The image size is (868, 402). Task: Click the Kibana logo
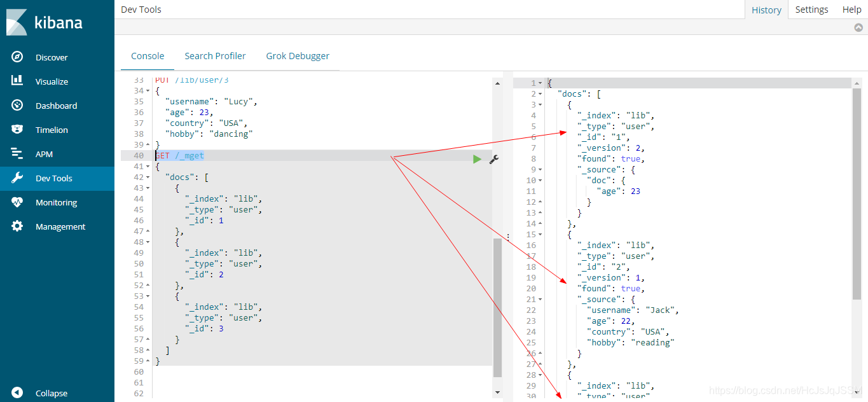click(44, 22)
